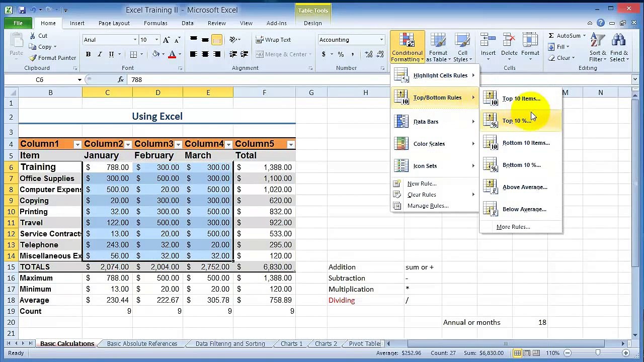Click Insert Function fx icon
This screenshot has height=362, width=644.
tap(121, 79)
